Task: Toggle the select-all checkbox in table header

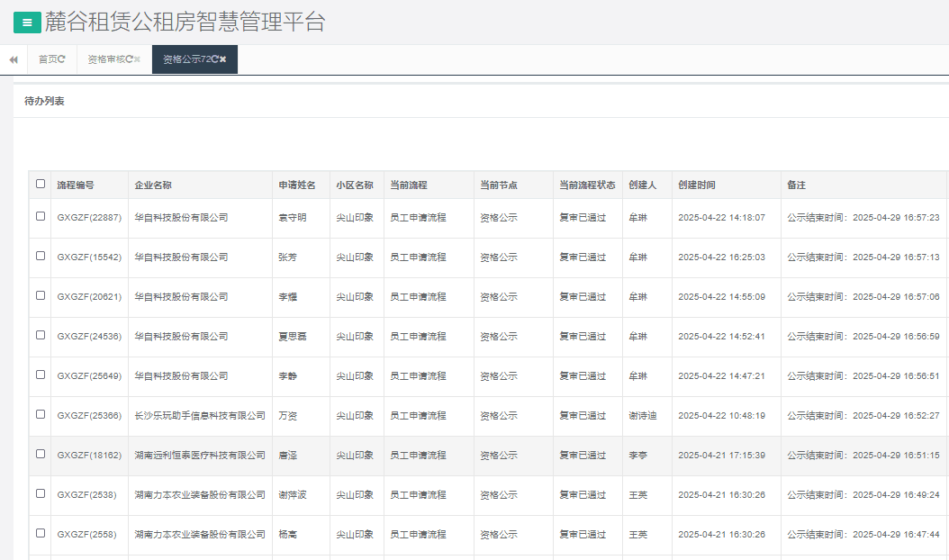Action: 41,184
